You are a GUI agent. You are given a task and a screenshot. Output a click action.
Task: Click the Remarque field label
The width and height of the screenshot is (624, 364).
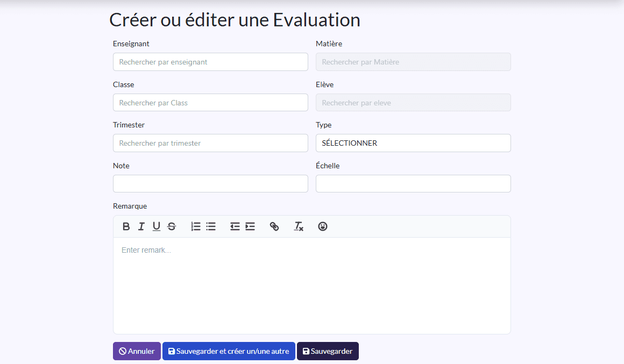point(130,206)
